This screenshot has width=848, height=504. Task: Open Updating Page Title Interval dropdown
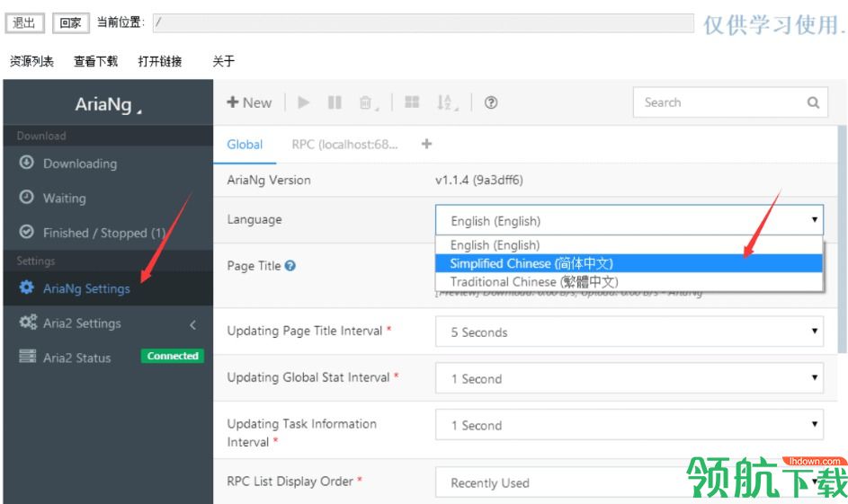pyautogui.click(x=629, y=332)
